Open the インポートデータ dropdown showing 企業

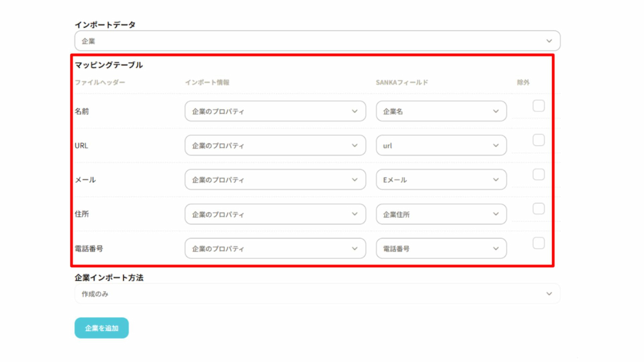[317, 41]
